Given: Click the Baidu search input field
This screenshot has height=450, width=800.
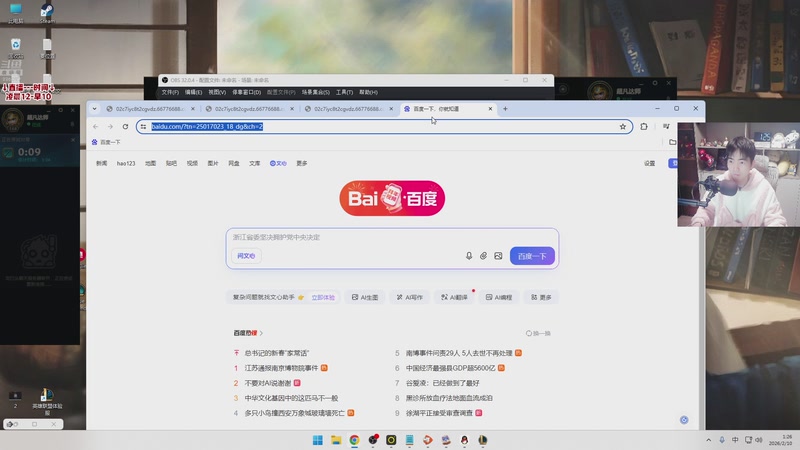Looking at the screenshot, I should click(x=393, y=237).
